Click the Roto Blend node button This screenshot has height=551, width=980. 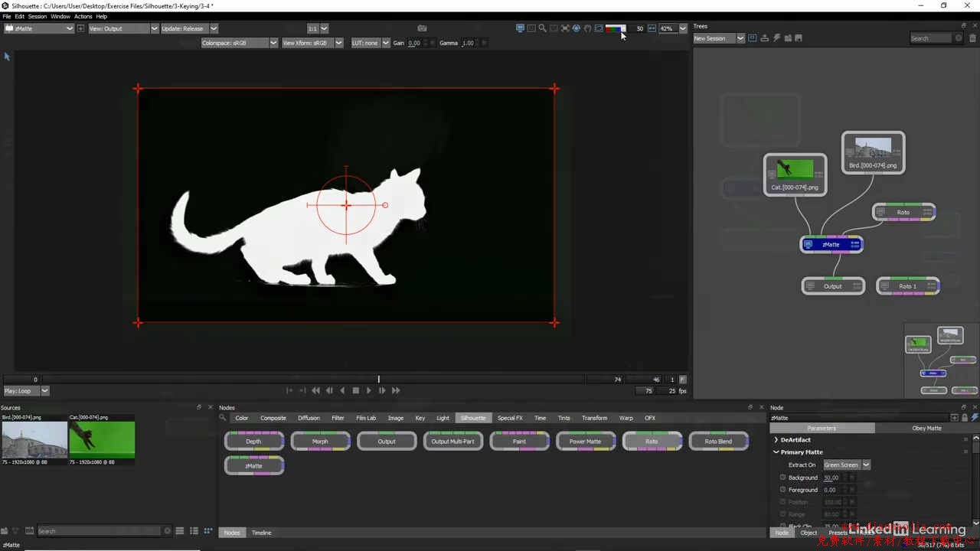[x=718, y=442]
